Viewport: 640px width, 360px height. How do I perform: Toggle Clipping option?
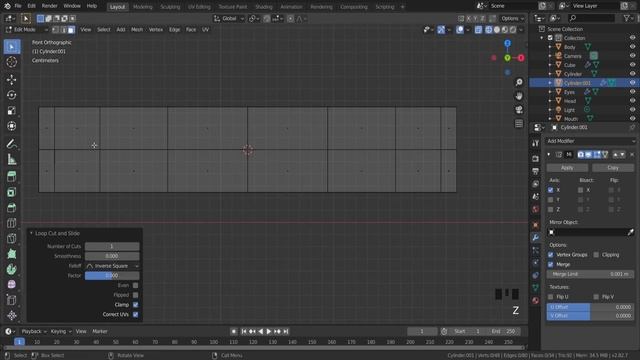click(596, 255)
